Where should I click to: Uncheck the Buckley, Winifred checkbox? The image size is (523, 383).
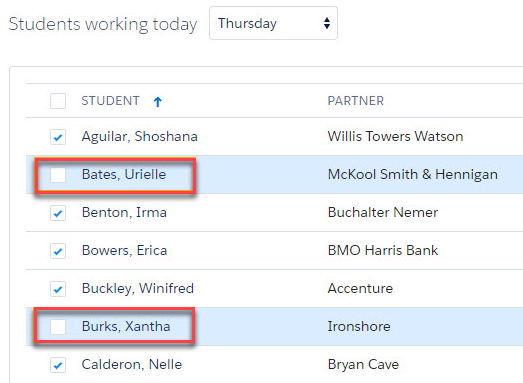pos(58,289)
